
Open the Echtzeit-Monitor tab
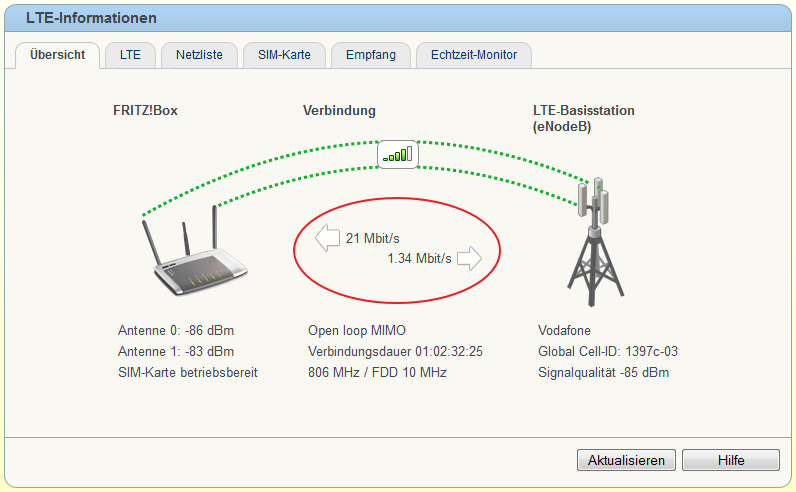point(474,55)
